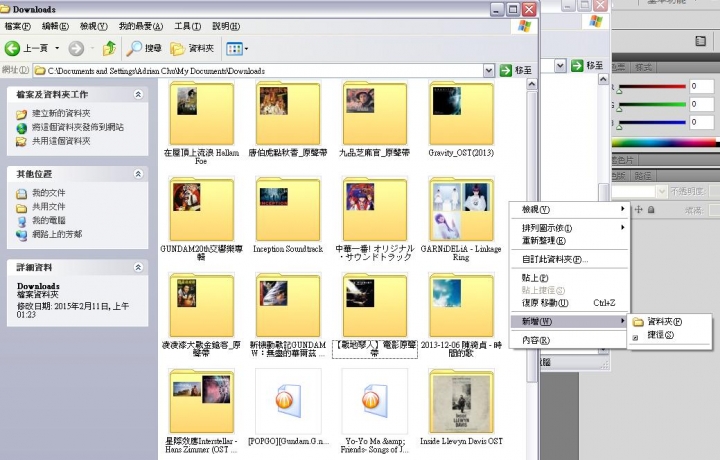
Task: Select the 2013-12-06 陳綺貞 folder
Action: [461, 306]
